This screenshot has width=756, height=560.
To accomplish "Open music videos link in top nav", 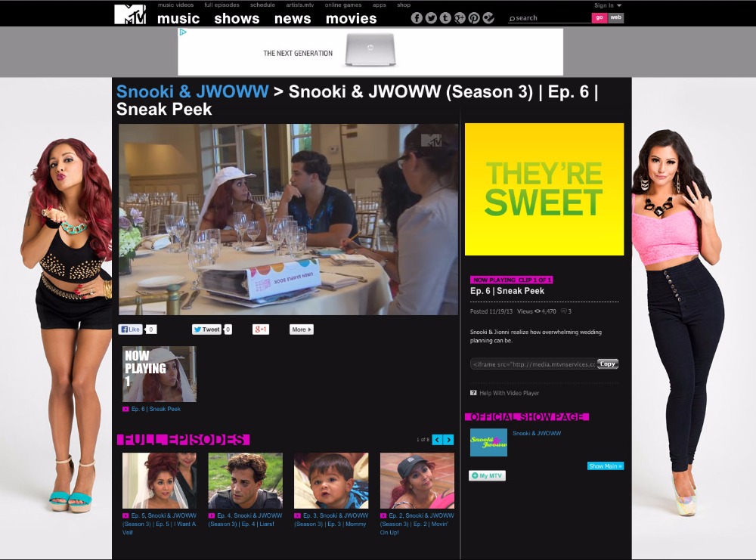I will tap(175, 5).
